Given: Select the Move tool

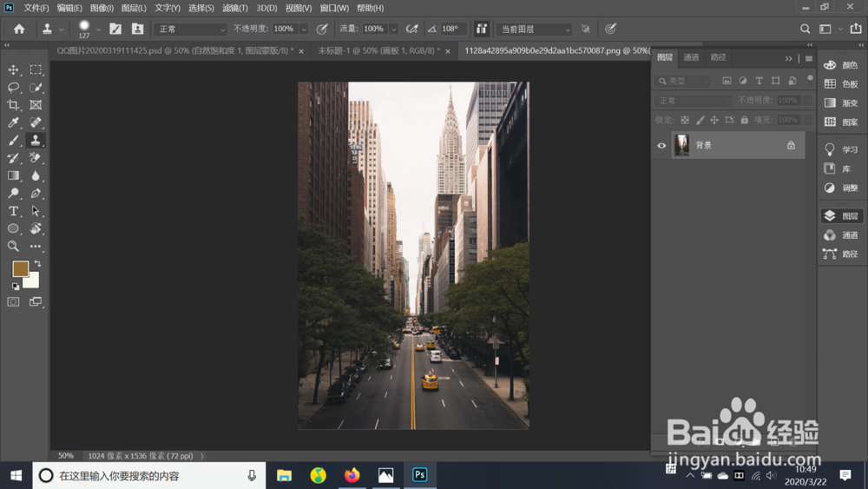Looking at the screenshot, I should tap(13, 69).
